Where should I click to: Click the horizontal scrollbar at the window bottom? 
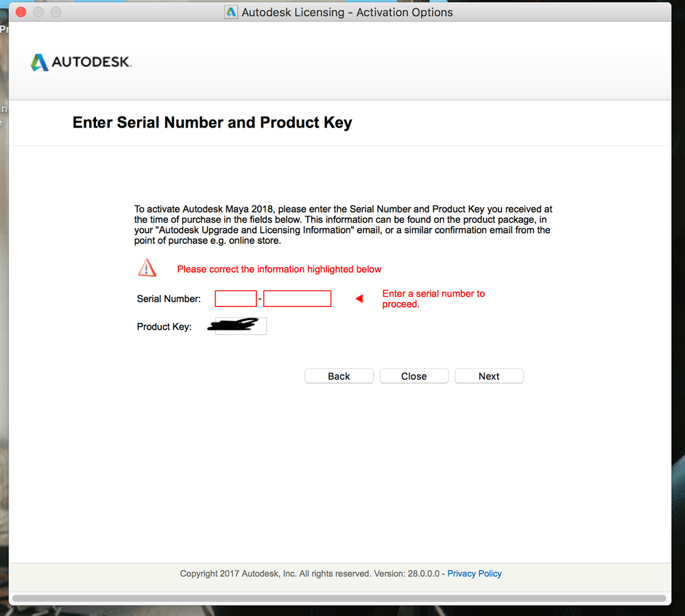339,598
